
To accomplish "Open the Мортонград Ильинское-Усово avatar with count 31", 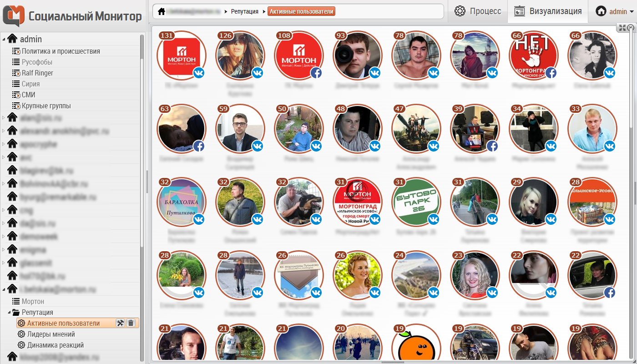I will tap(358, 202).
